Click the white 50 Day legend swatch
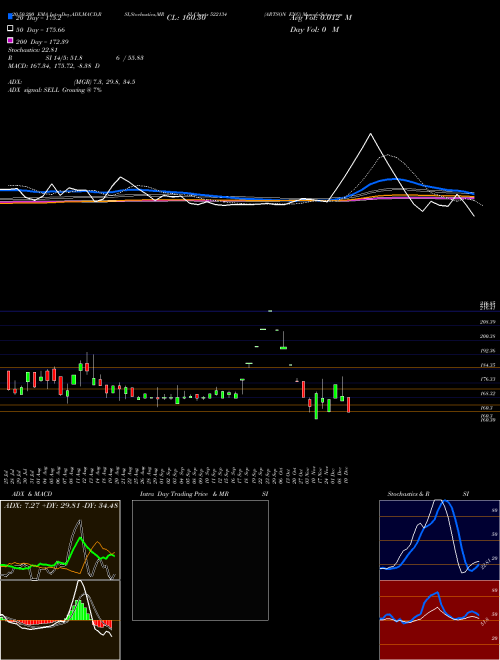 point(10,29)
